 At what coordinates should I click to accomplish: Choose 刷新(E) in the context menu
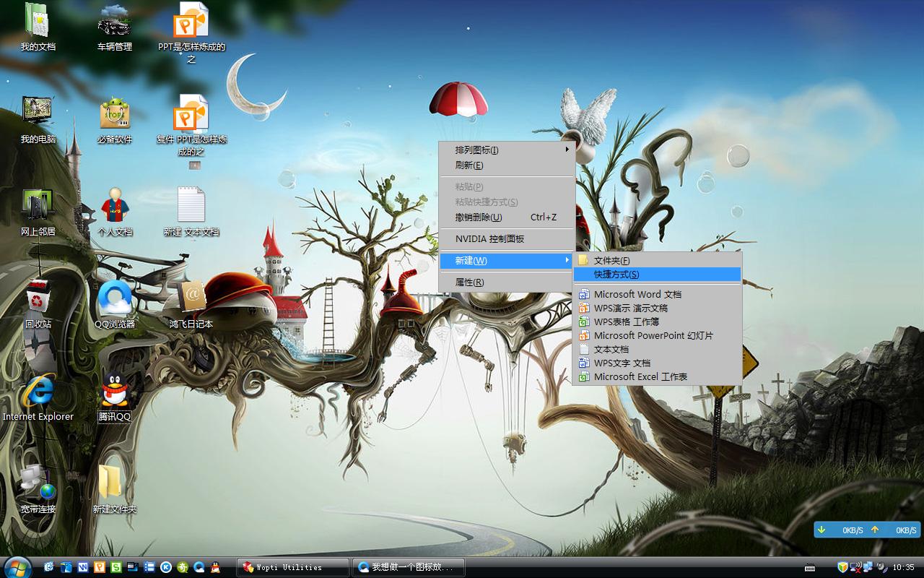pos(507,165)
